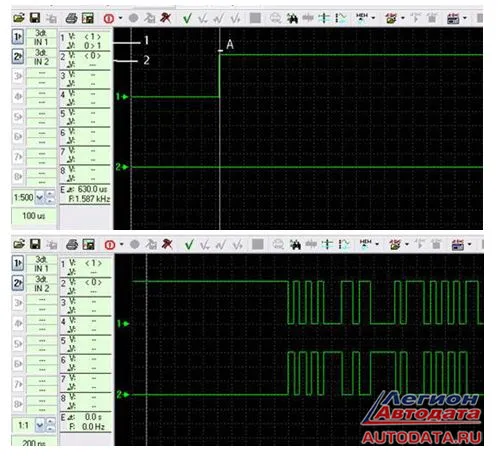The height and width of the screenshot is (456, 498).
Task: Click the binoculars search icon in bottom window toolbar
Action: [x=295, y=245]
